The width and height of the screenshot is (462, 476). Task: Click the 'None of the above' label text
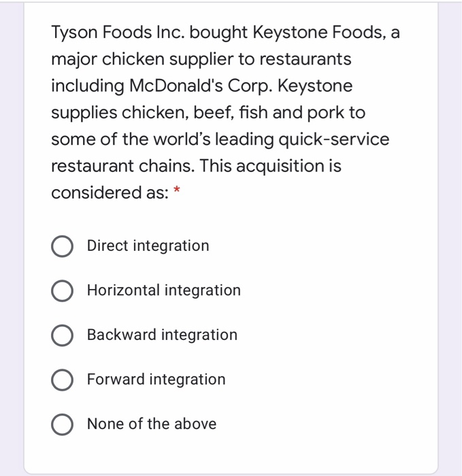point(152,424)
